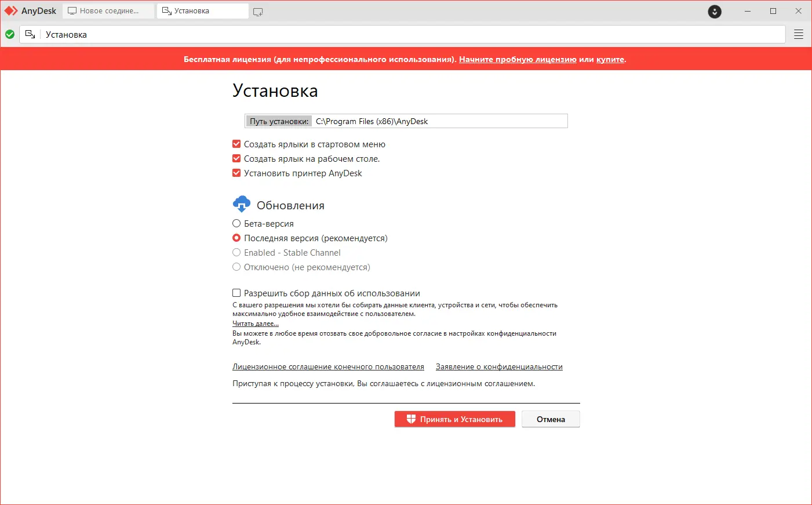
Task: Open the hamburger menu
Action: pyautogui.click(x=798, y=34)
